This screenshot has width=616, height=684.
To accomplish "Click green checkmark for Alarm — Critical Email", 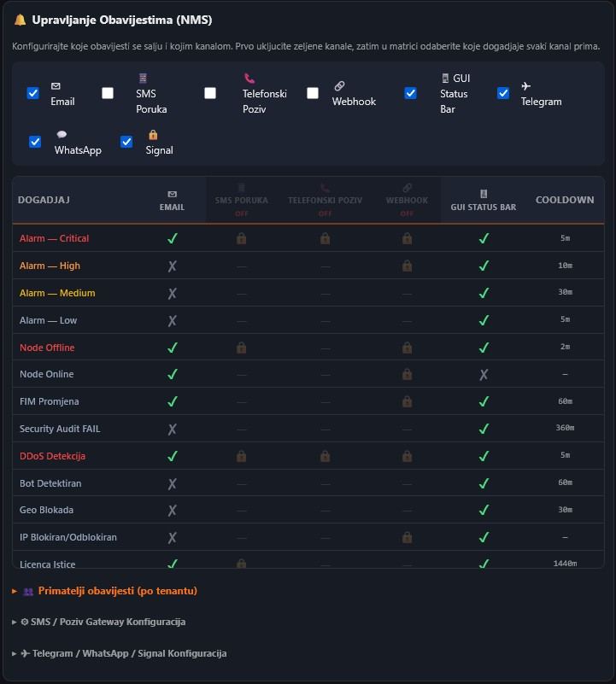I will click(x=172, y=238).
